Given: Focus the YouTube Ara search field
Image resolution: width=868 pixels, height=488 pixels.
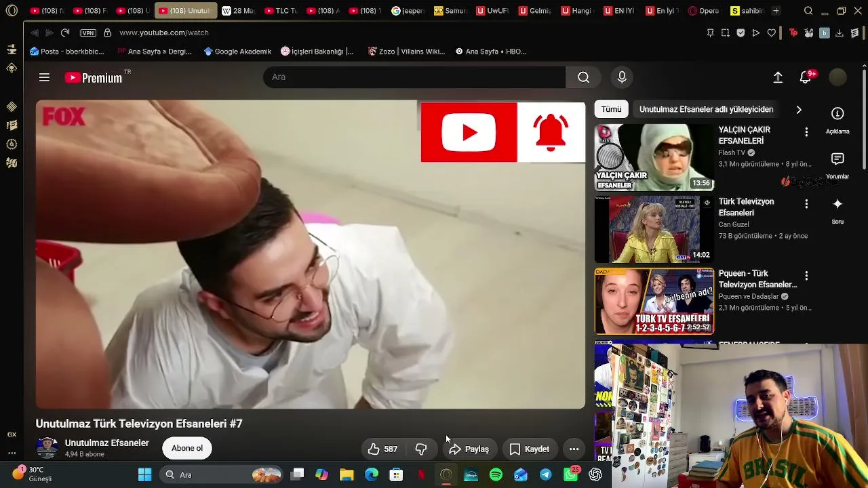Looking at the screenshot, I should (414, 77).
